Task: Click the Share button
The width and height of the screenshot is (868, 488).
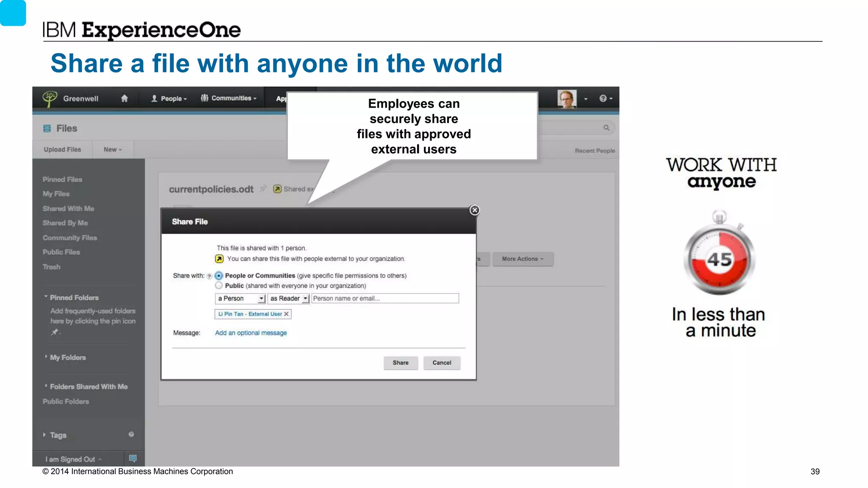Action: [x=401, y=363]
